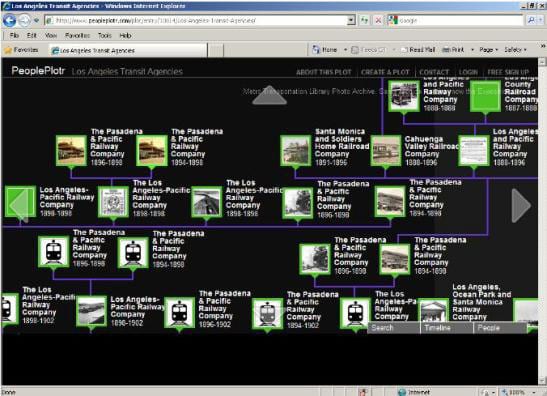This screenshot has height=396, width=547.
Task: Open the File menu
Action: point(14,35)
